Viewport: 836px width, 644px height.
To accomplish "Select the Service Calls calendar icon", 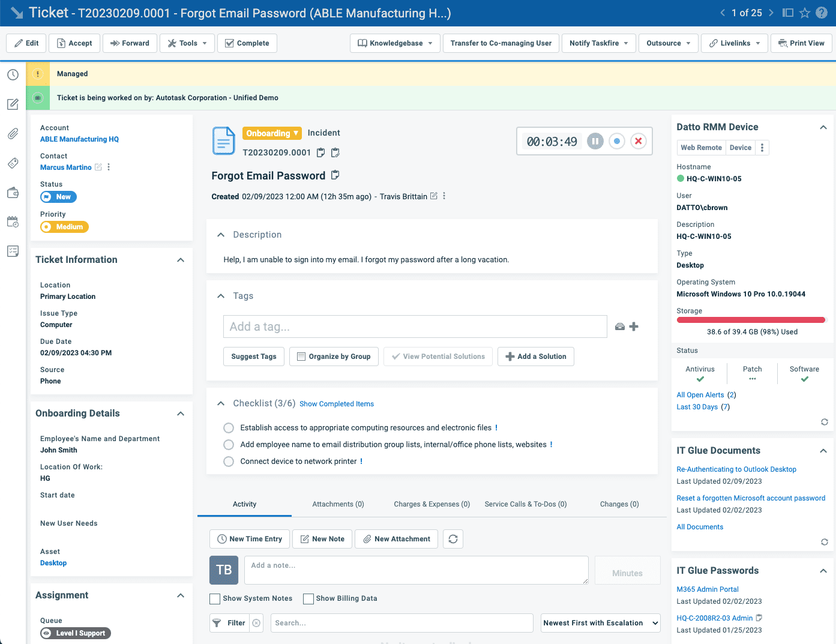I will (x=13, y=221).
